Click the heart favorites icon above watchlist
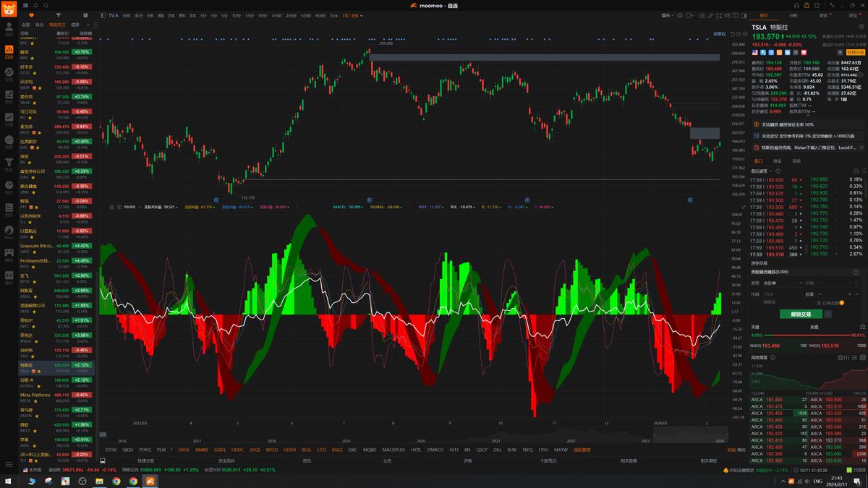The height and width of the screenshot is (488, 868). click(x=31, y=15)
